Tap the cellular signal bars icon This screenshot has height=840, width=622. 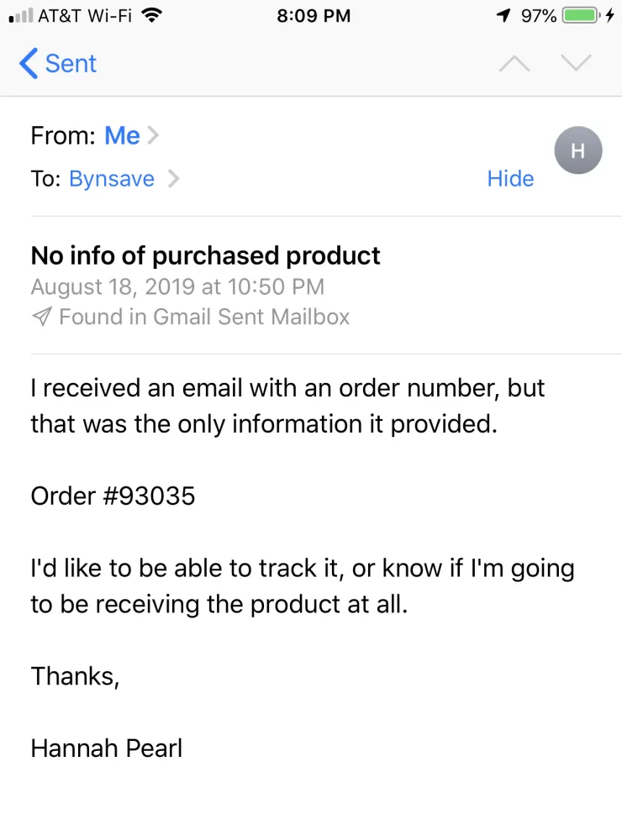point(21,16)
